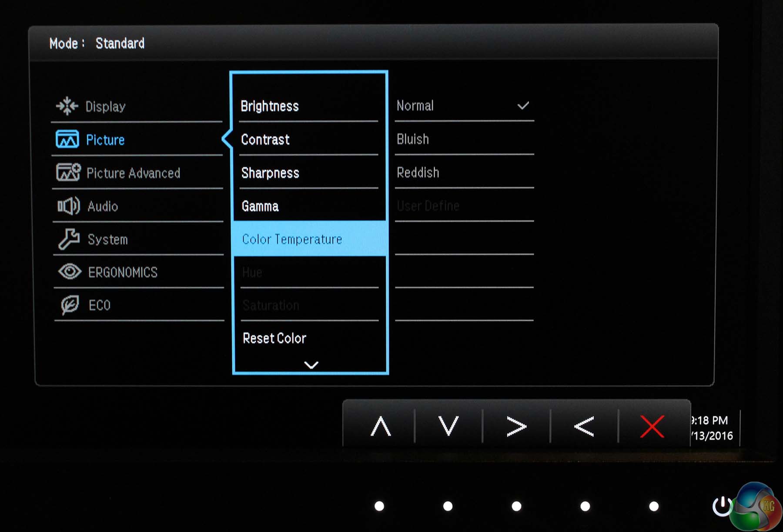Click the white dot button under right arrow
Image resolution: width=783 pixels, height=532 pixels.
coord(516,506)
